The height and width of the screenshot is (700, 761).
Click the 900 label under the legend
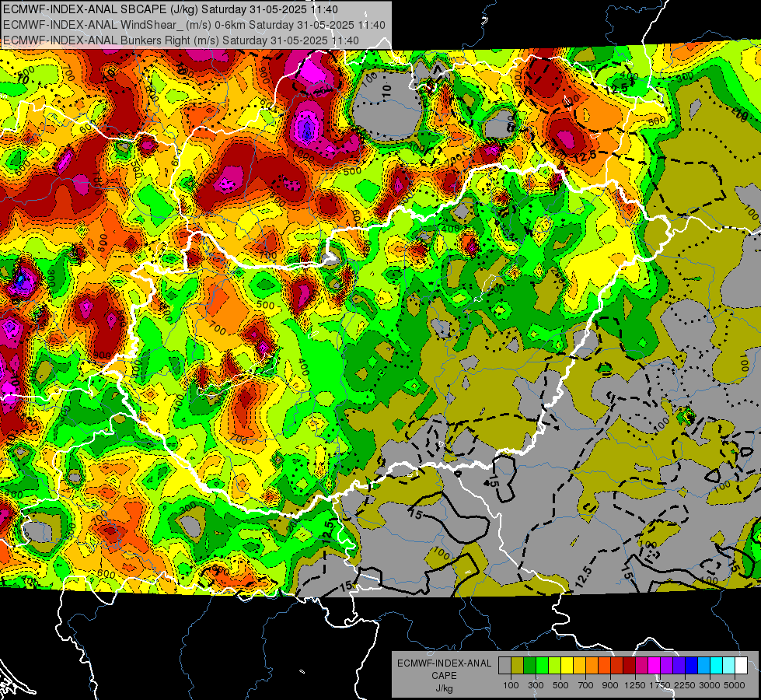(610, 685)
